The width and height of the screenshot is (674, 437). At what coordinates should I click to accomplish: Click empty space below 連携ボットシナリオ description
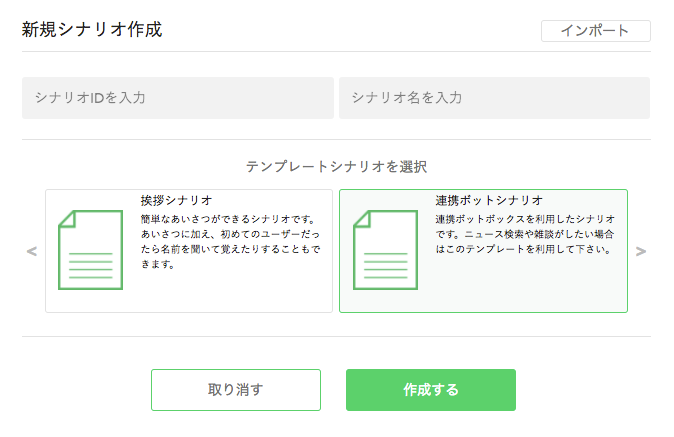coord(525,285)
